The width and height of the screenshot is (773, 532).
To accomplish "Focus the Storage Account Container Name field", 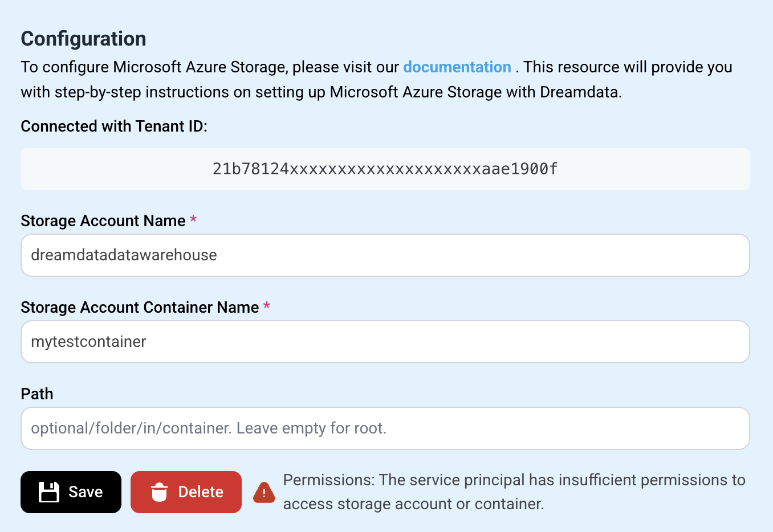I will click(x=385, y=342).
